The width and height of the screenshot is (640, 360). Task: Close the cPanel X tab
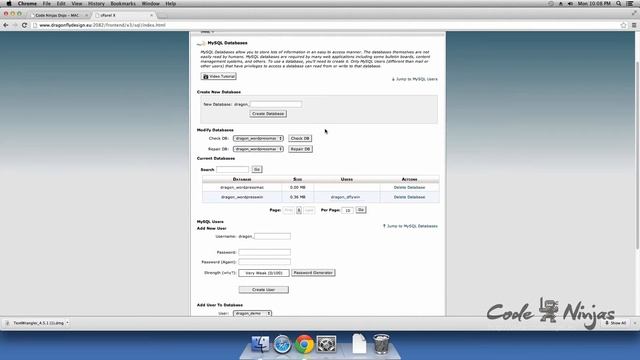(x=151, y=15)
